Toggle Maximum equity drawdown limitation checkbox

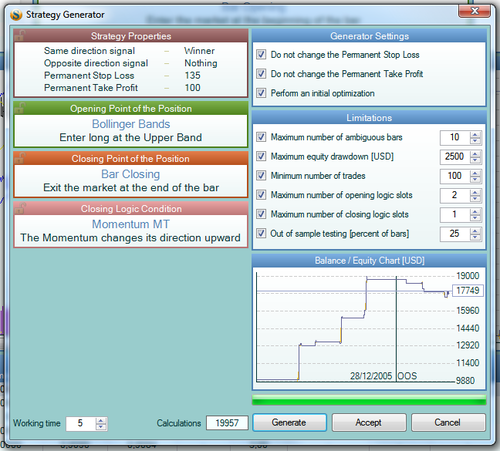261,156
